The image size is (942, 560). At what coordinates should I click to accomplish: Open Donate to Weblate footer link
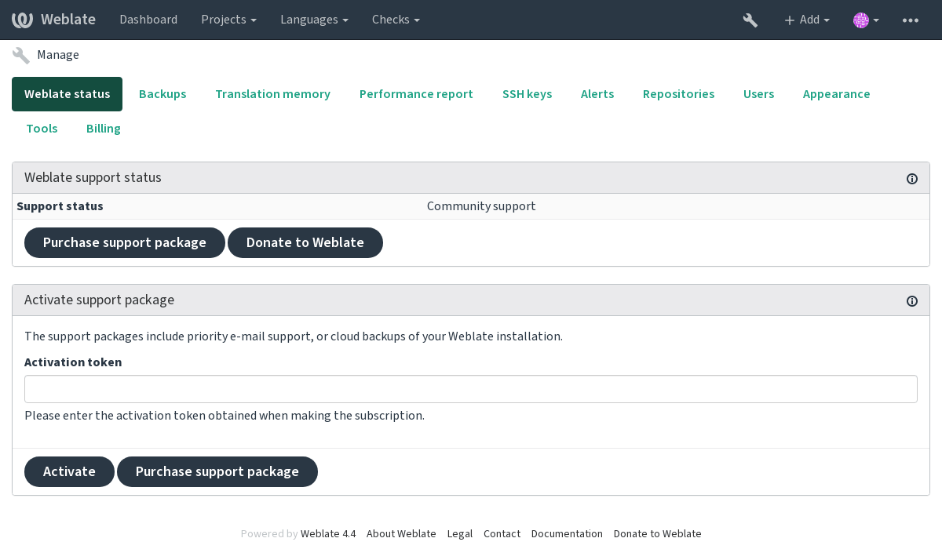[658, 533]
